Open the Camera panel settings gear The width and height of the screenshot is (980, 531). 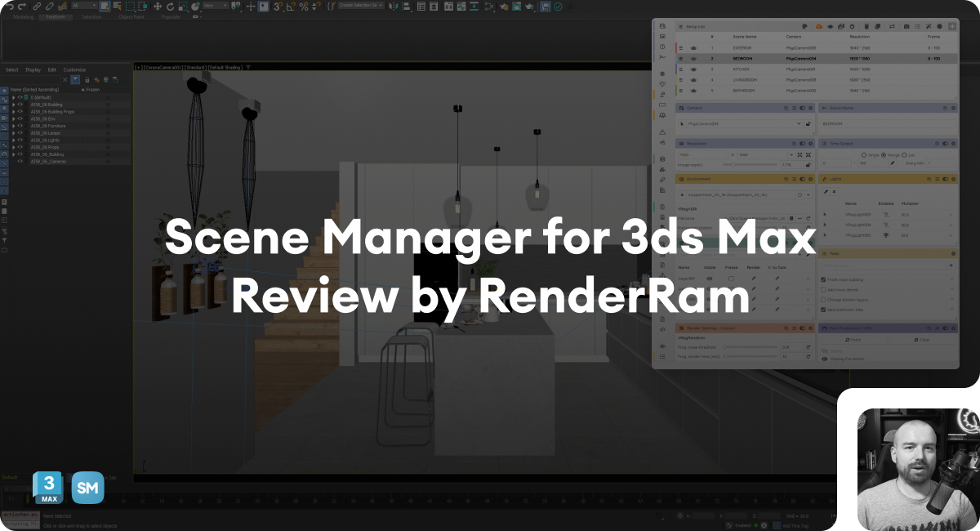810,108
